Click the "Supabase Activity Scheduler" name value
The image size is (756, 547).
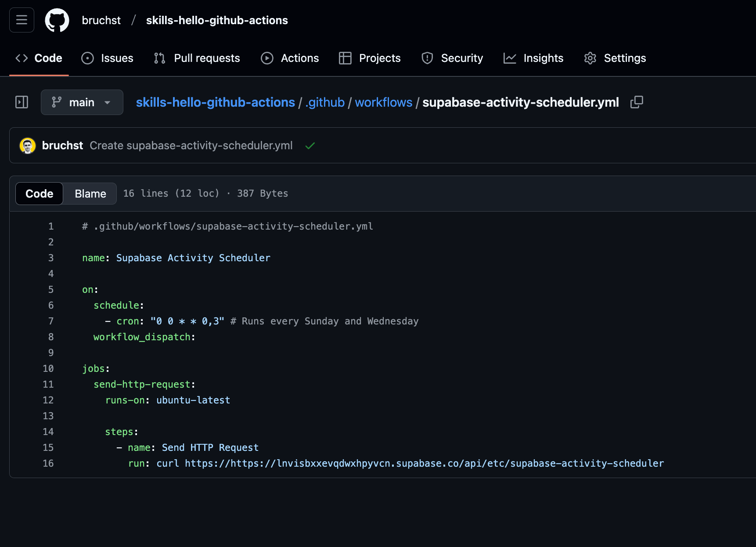pos(193,258)
